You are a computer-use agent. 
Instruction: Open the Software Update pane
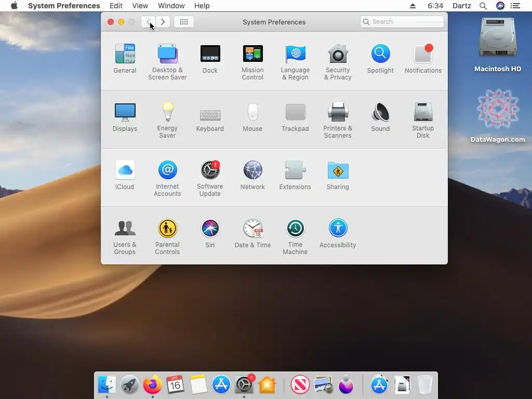[x=210, y=179]
